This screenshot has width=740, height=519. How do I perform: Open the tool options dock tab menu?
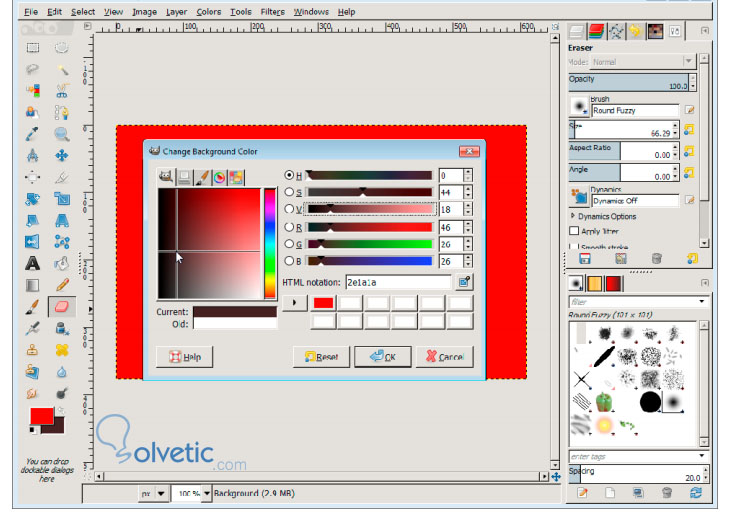click(704, 31)
